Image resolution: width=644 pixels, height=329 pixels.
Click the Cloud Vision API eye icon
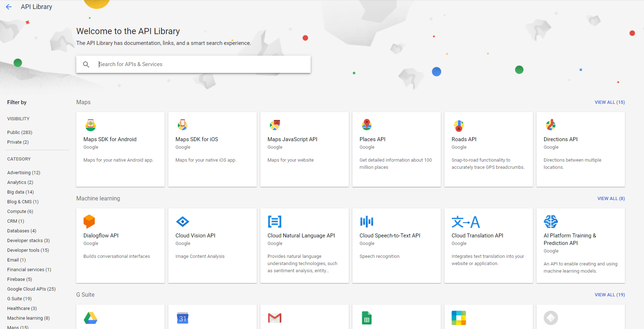pos(183,222)
